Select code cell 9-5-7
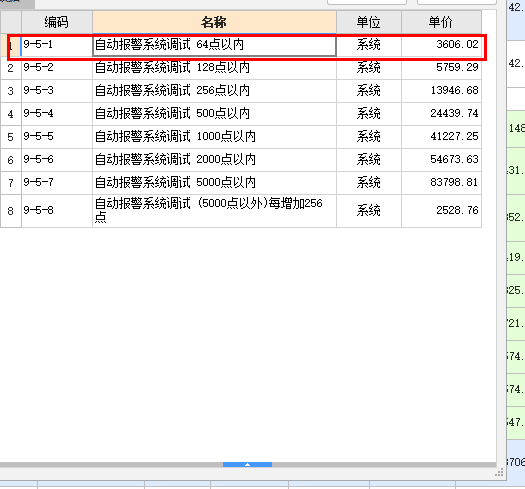Screen dimensions: 525x489 (x=57, y=183)
